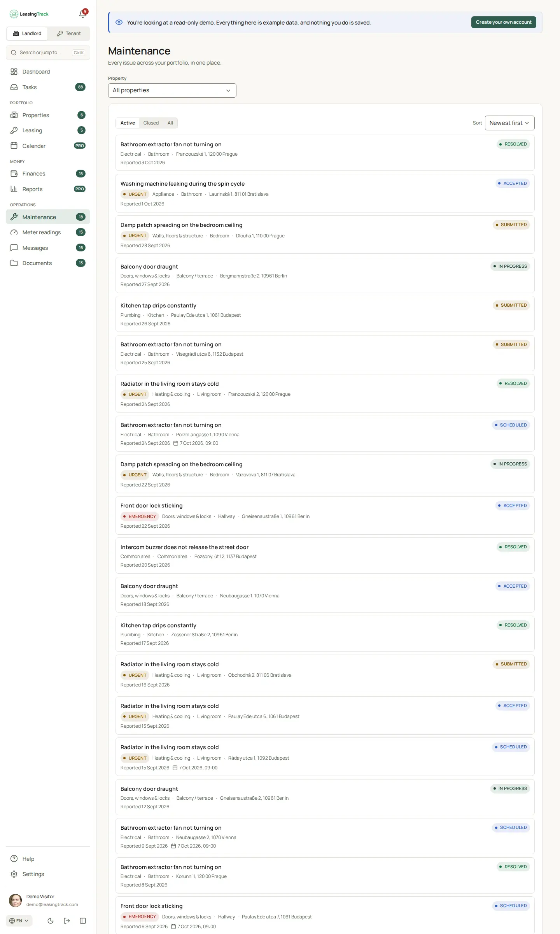Viewport: 560px width, 934px height.
Task: Click the Reports chart icon
Action: pos(14,189)
